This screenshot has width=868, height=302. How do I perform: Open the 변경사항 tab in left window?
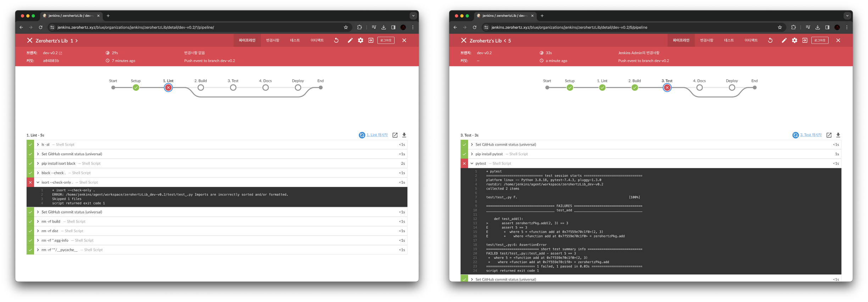pyautogui.click(x=273, y=40)
